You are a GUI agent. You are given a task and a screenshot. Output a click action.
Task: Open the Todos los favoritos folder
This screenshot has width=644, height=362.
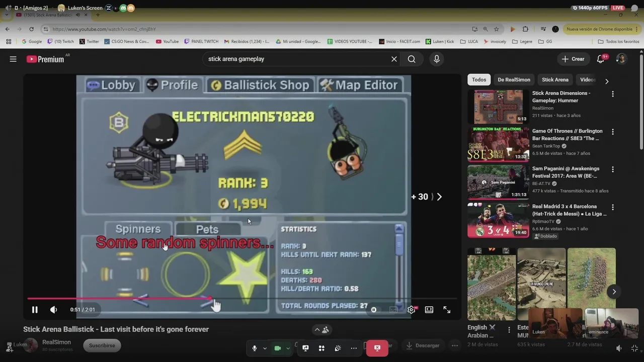point(618,41)
